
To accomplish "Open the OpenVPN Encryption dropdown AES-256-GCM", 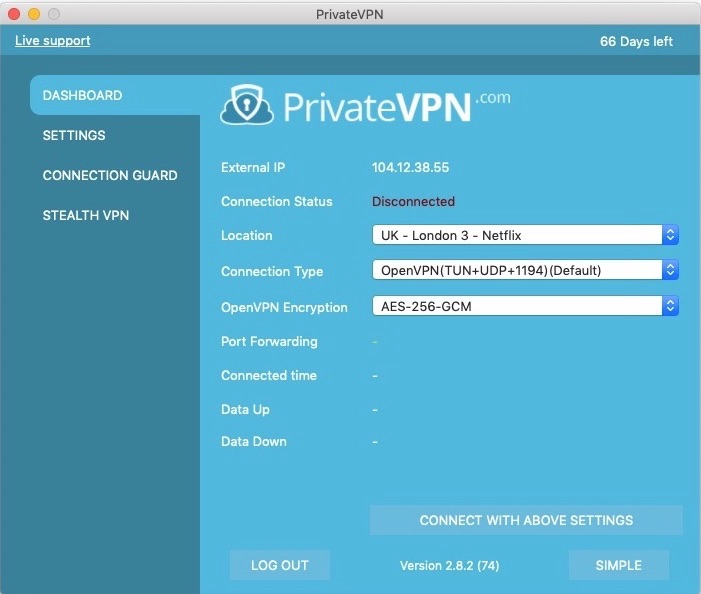I will pyautogui.click(x=525, y=306).
